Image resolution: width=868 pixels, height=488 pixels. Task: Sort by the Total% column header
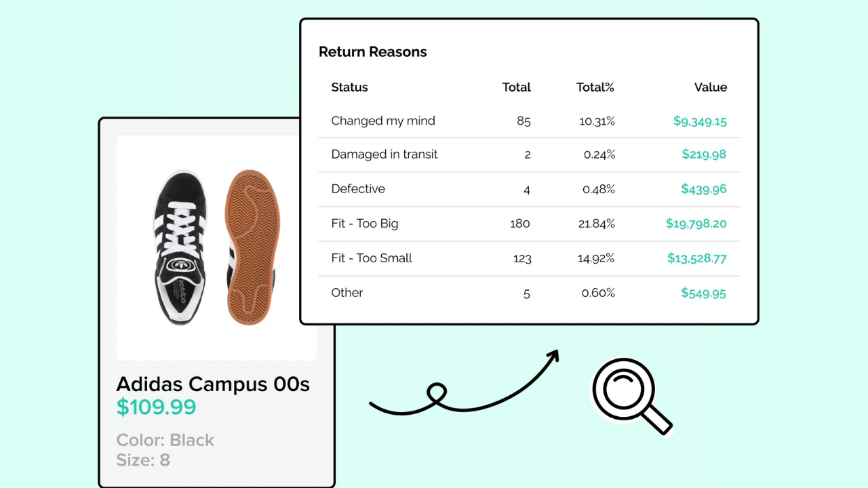coord(595,87)
